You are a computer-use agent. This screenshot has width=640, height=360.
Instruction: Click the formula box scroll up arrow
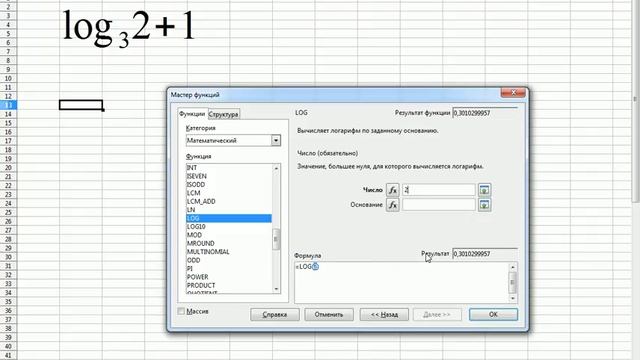tap(513, 267)
